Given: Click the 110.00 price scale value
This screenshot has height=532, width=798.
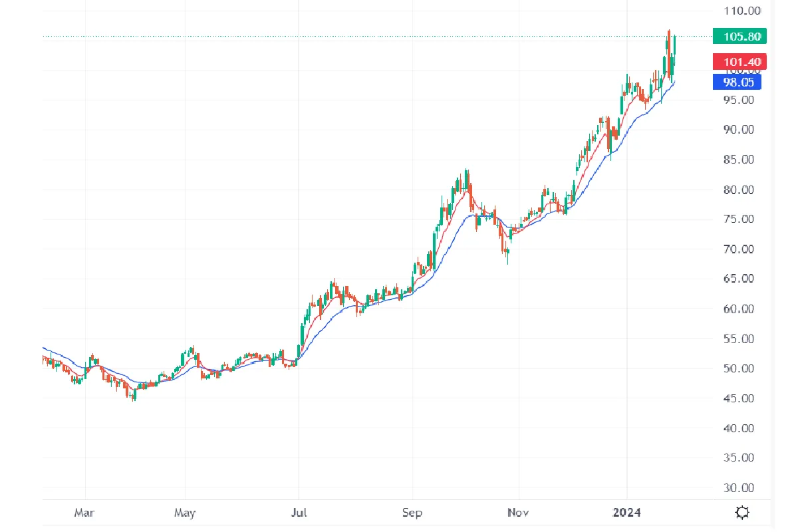Looking at the screenshot, I should pyautogui.click(x=741, y=11).
